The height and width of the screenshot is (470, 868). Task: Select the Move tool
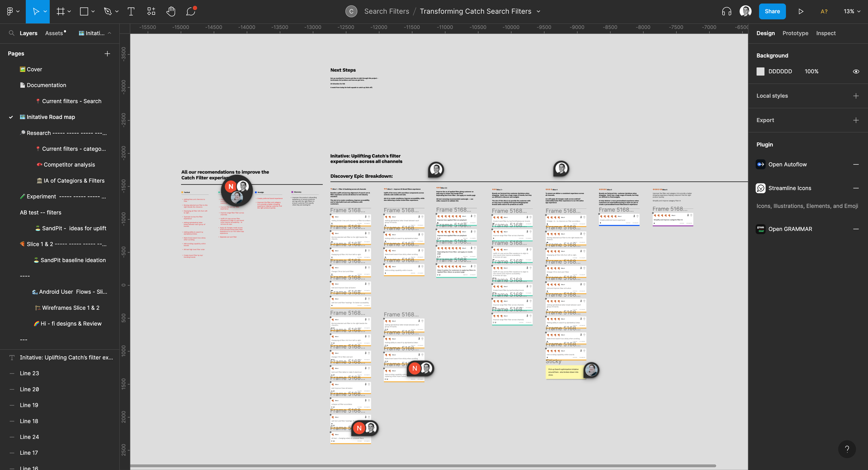[36, 11]
